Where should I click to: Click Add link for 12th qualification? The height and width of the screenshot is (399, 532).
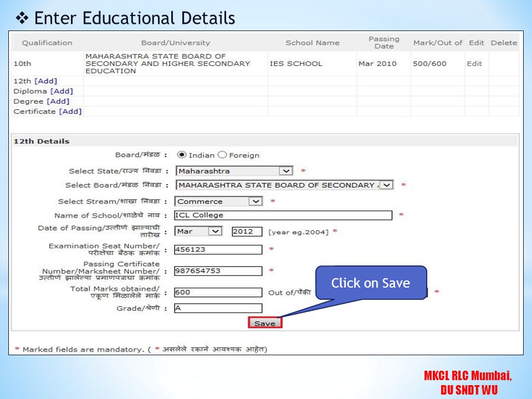46,81
